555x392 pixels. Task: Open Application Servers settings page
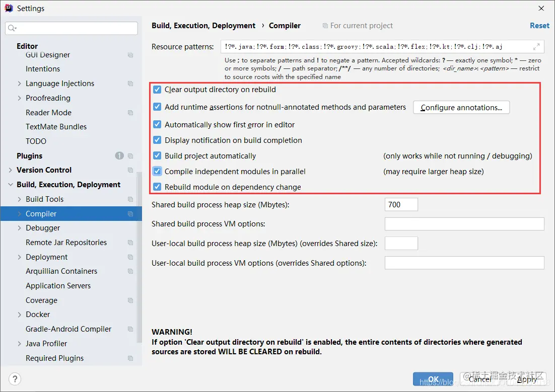point(58,285)
